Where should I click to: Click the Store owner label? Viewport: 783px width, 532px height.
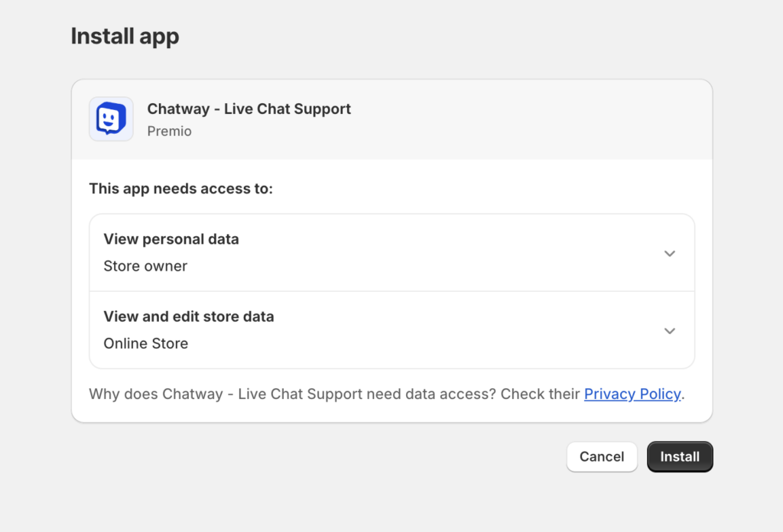(x=145, y=266)
